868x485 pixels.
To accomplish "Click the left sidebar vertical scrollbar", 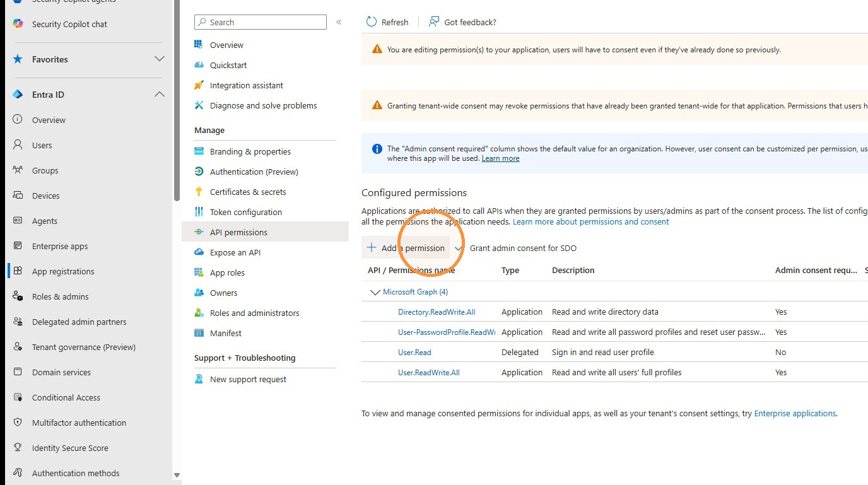I will point(177,101).
